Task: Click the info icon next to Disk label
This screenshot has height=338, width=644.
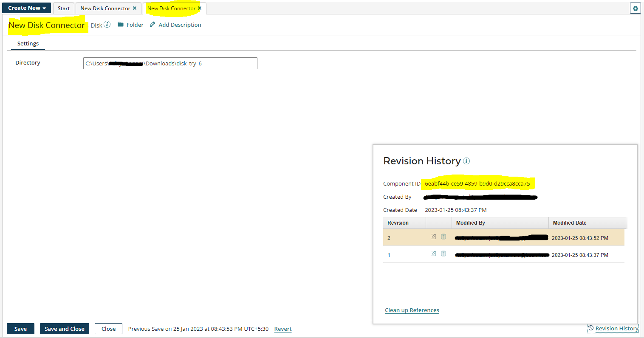Action: (107, 24)
